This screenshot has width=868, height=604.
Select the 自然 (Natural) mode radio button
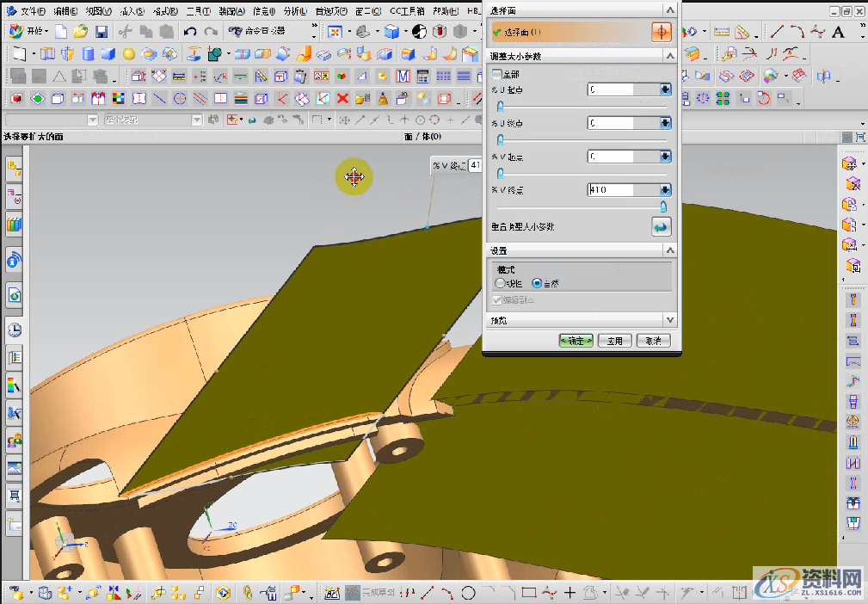[x=537, y=283]
